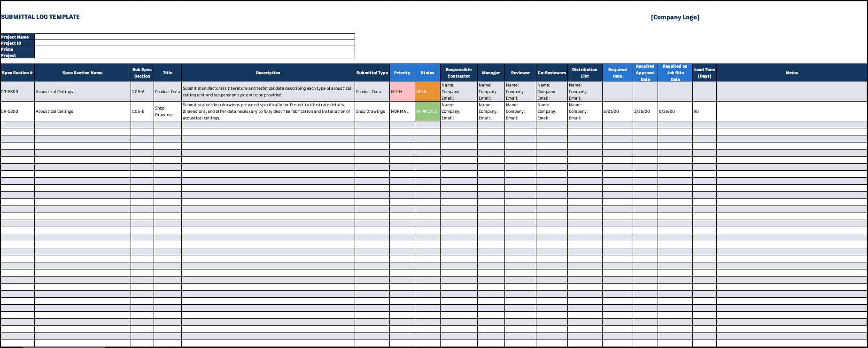Click the lead time cell showing 90
This screenshot has width=868, height=348.
click(x=705, y=111)
